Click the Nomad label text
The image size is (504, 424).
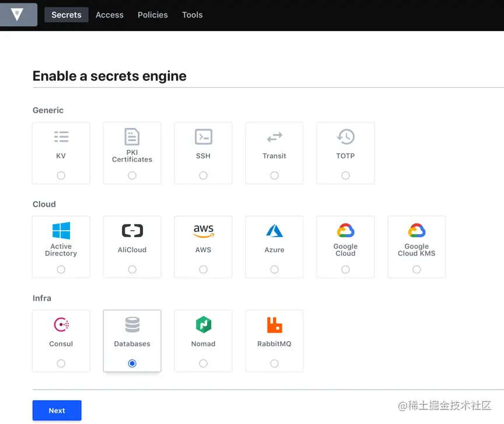pyautogui.click(x=204, y=343)
